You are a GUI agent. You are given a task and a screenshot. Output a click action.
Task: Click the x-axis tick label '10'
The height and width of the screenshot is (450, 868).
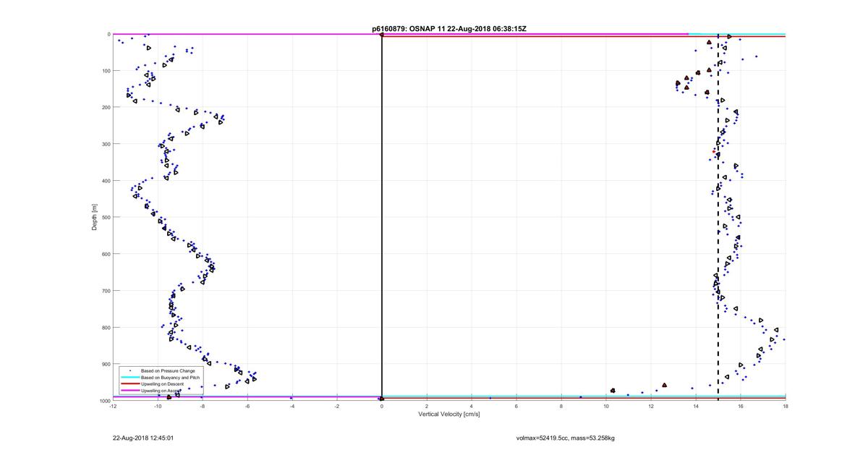pos(606,406)
